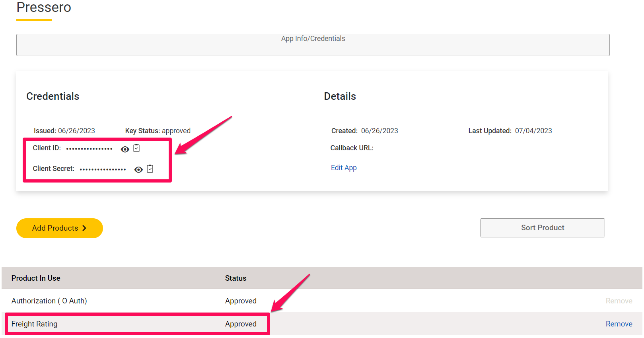Screen dimensions: 644x338
Task: Reveal the Client ID value with eye icon
Action: (x=125, y=149)
